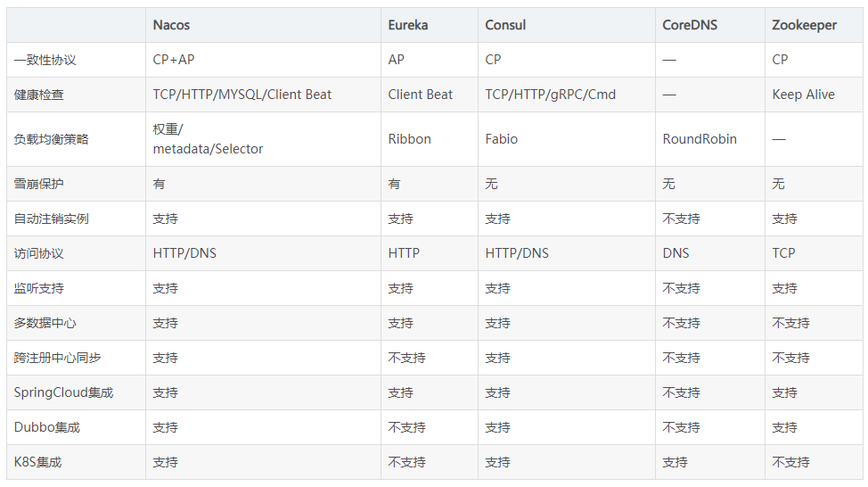Select the 自动注销实例 row label

[x=52, y=219]
